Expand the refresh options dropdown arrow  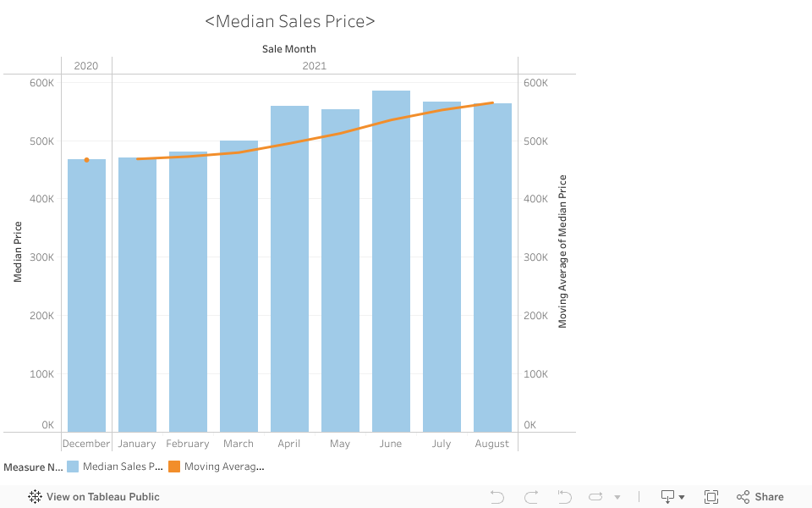tap(617, 497)
